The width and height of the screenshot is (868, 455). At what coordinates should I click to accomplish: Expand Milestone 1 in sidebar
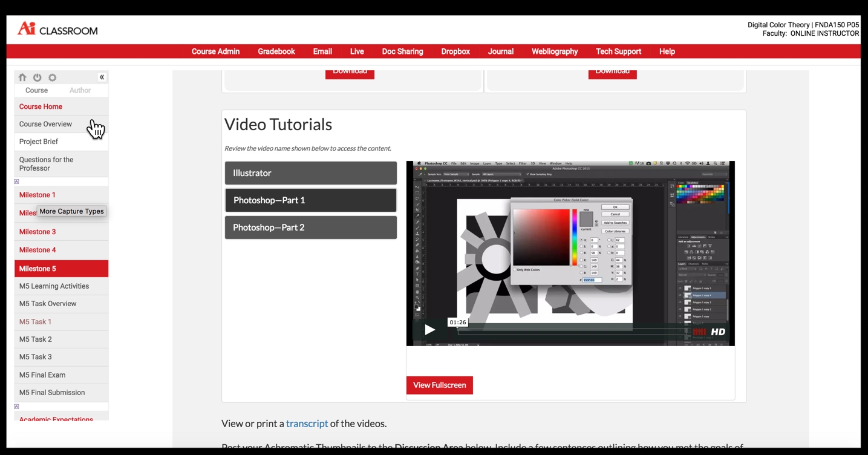(x=61, y=195)
